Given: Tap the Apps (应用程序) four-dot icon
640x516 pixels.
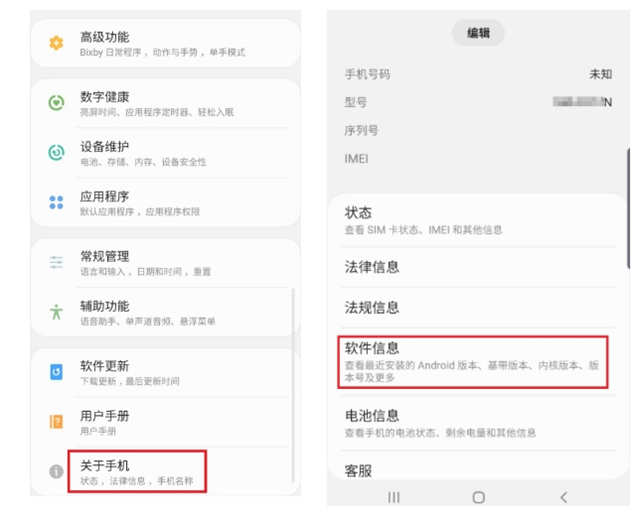Looking at the screenshot, I should [56, 203].
